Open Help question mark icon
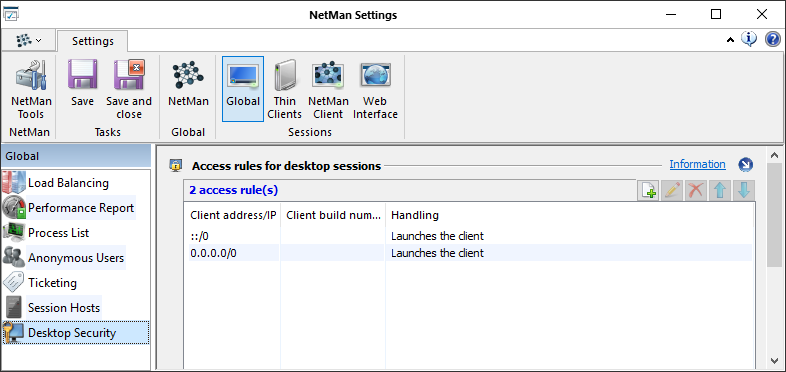 point(772,39)
